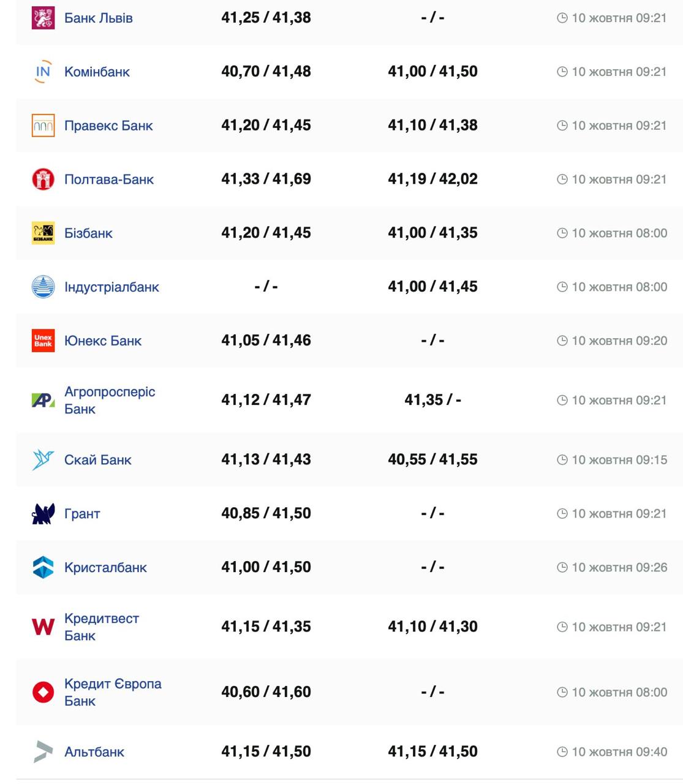Click the Агропросперіс Банк logo icon
The width and height of the screenshot is (683, 784).
[43, 400]
